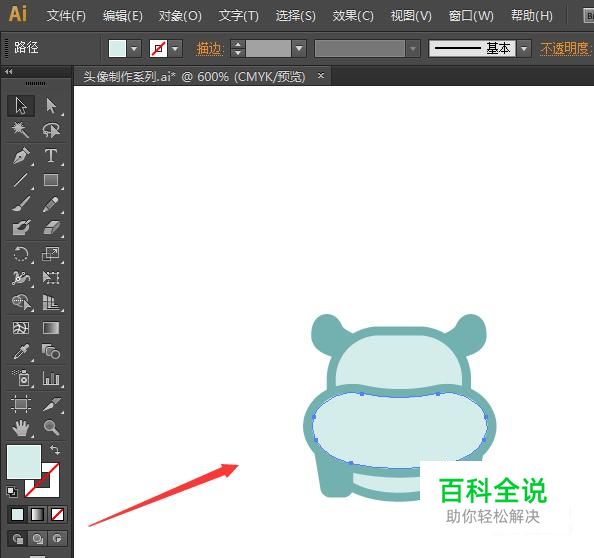Expand the fill color dropdown
The image size is (594, 558).
coord(134,48)
